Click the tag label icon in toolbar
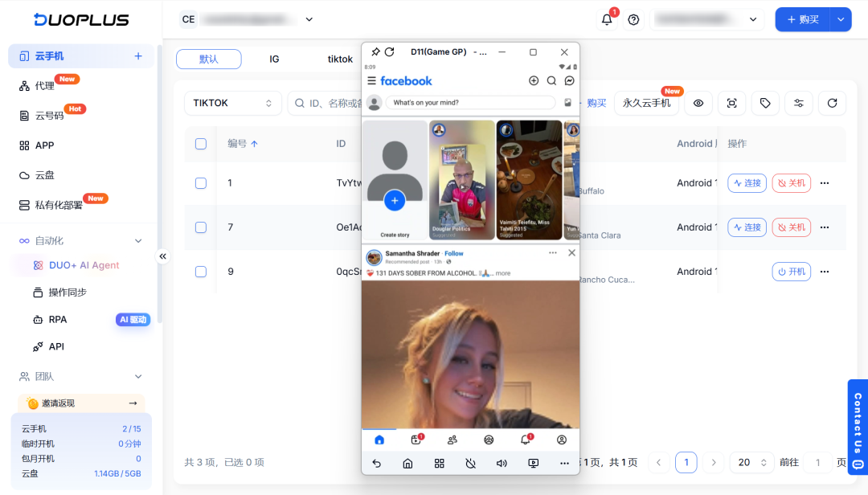This screenshot has width=868, height=495. pos(765,103)
